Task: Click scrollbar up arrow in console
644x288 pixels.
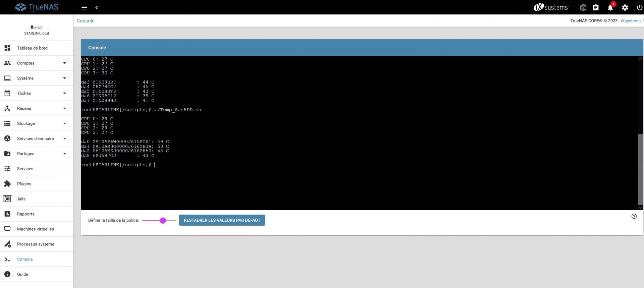Action: point(640,59)
